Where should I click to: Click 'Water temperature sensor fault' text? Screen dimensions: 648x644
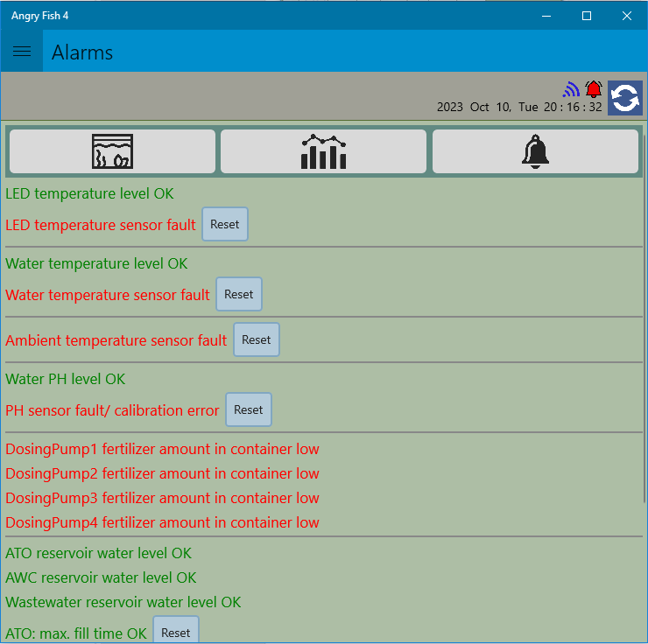pos(108,295)
